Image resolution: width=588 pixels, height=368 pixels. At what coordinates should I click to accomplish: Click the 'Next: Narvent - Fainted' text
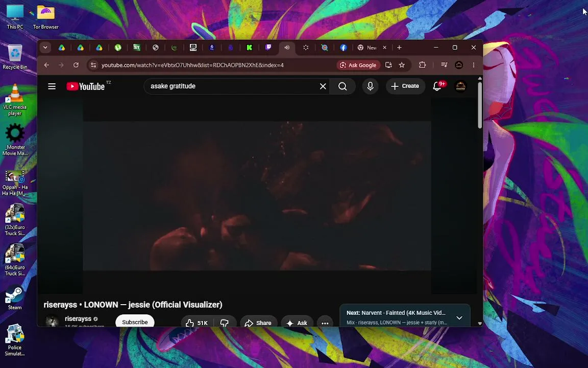coord(396,313)
